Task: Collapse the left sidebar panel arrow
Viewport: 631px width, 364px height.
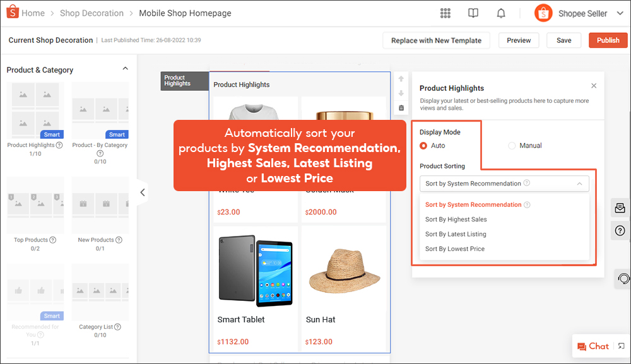Action: tap(143, 192)
